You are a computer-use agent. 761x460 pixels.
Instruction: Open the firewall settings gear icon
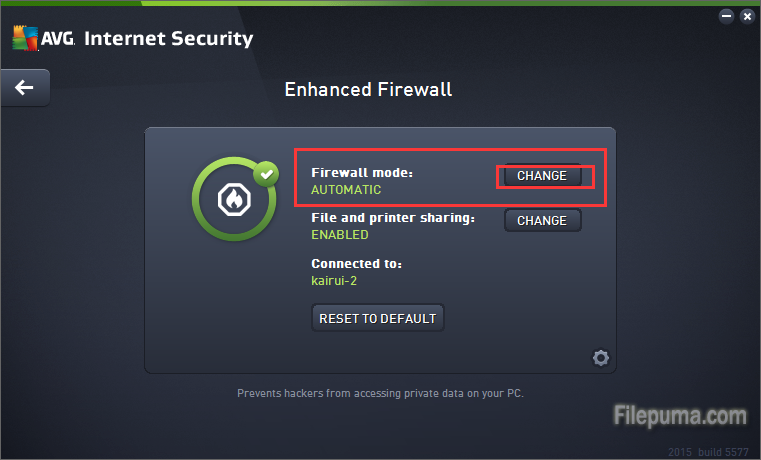coord(600,357)
